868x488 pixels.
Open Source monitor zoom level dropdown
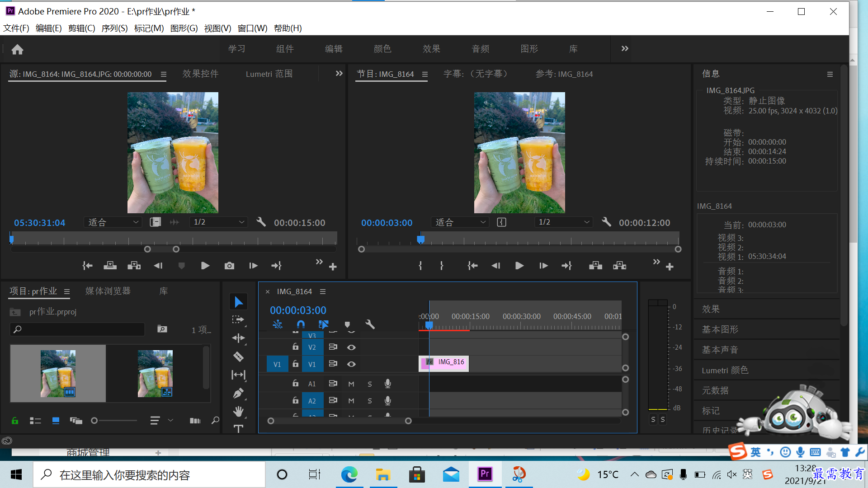pyautogui.click(x=113, y=222)
